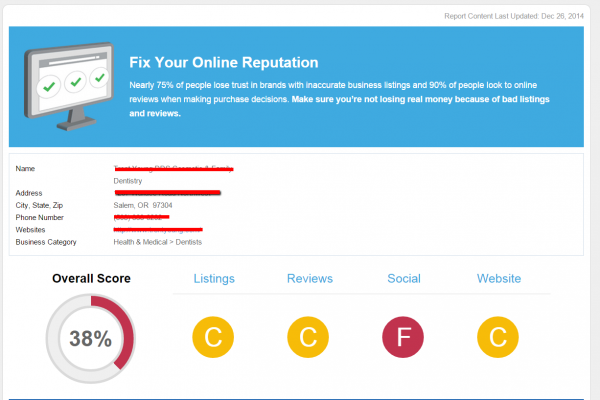Click the redacted street address value
Image resolution: width=600 pixels, height=400 pixels.
point(167,193)
